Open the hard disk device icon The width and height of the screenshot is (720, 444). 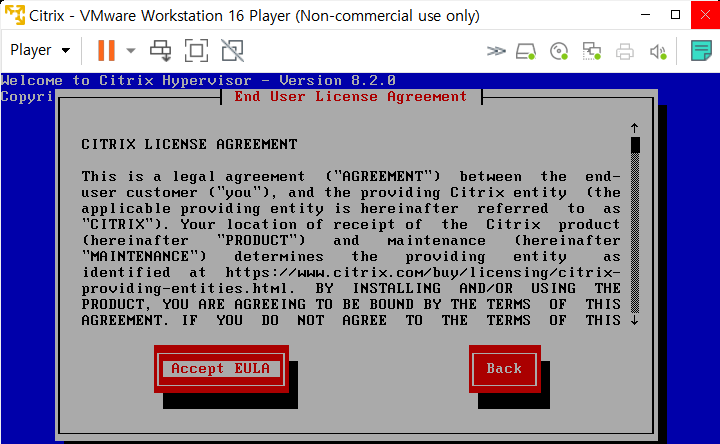pos(526,51)
